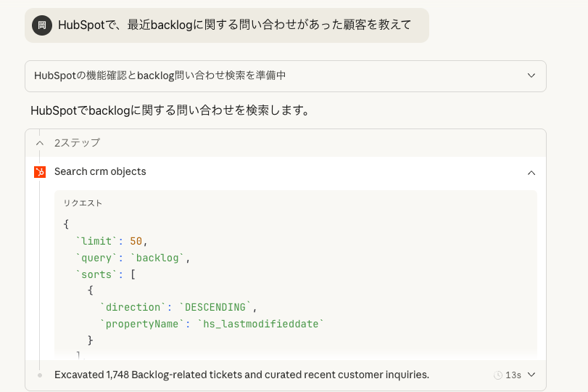Viewport: 588px width, 392px height.
Task: Expand the HubSpotの機能確認 thinking row chevron
Action: tap(531, 75)
